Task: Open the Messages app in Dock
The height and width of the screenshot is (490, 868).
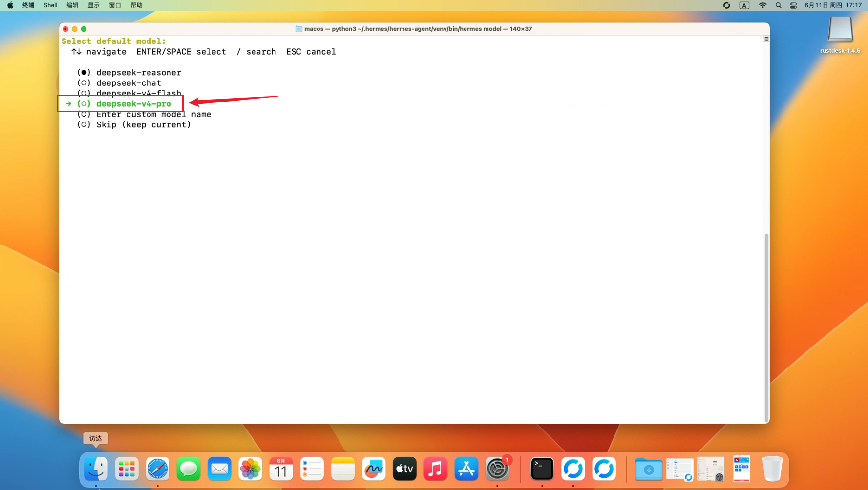Action: coord(189,469)
